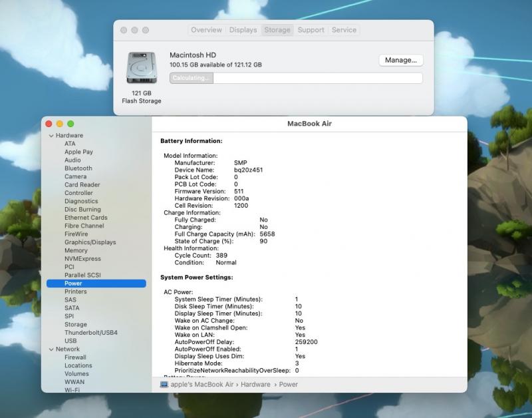Screen dimensions: 532x418
Task: Select SPI in the sidebar
Action: 69,316
